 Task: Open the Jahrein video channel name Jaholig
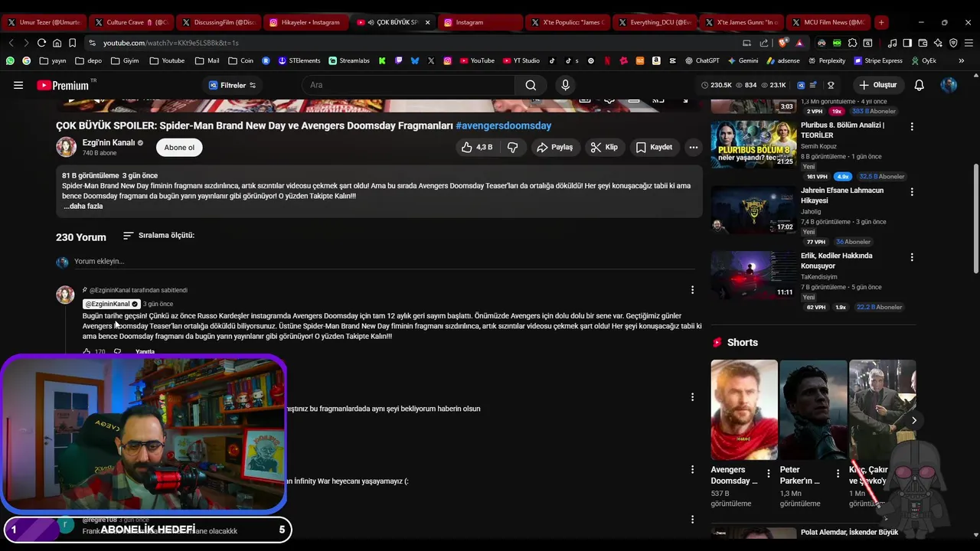(811, 212)
